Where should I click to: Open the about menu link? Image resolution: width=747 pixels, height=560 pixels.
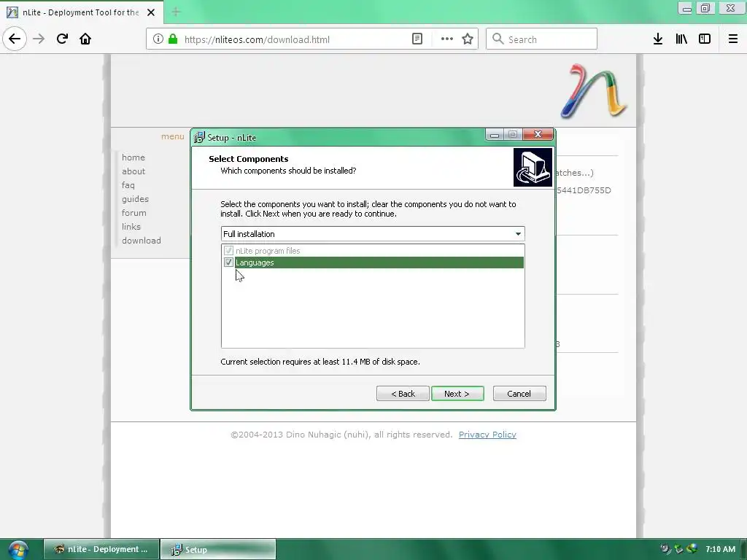133,171
